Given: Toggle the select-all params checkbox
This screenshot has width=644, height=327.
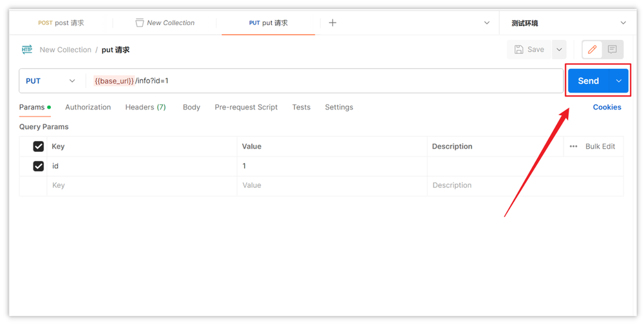Looking at the screenshot, I should (x=38, y=147).
